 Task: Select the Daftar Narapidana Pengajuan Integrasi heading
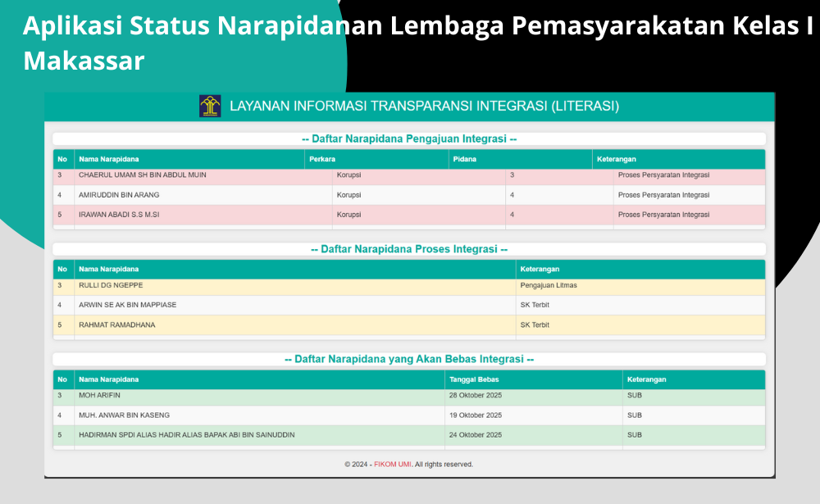pos(408,139)
